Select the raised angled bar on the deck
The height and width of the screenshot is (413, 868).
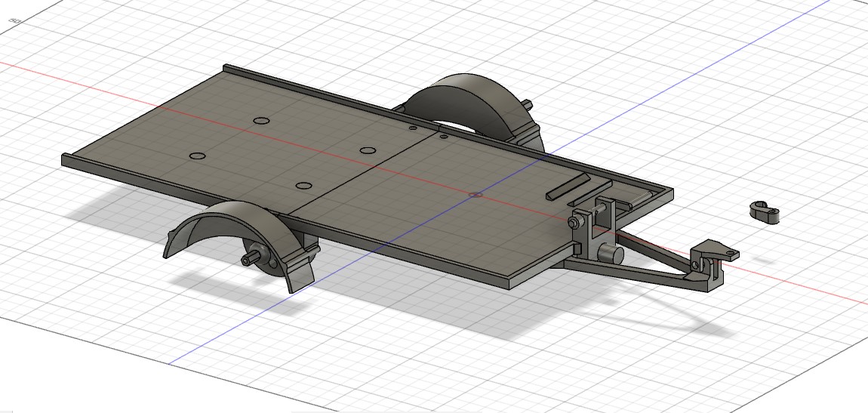point(568,186)
